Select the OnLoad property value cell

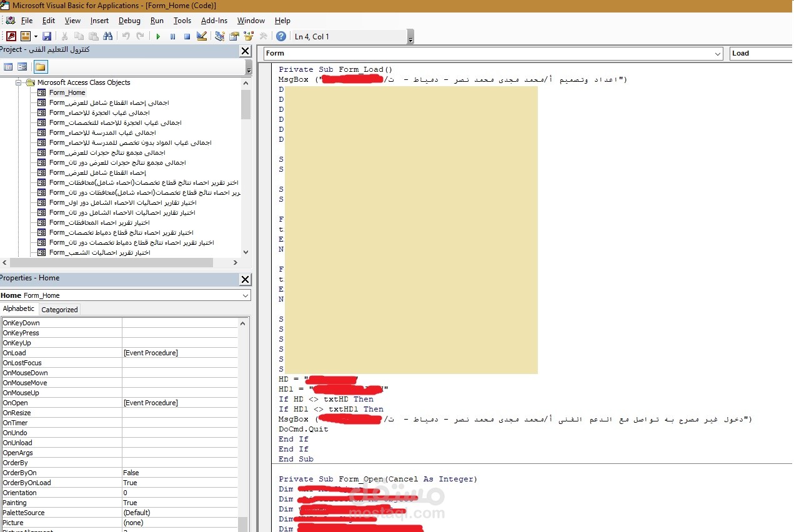point(180,353)
